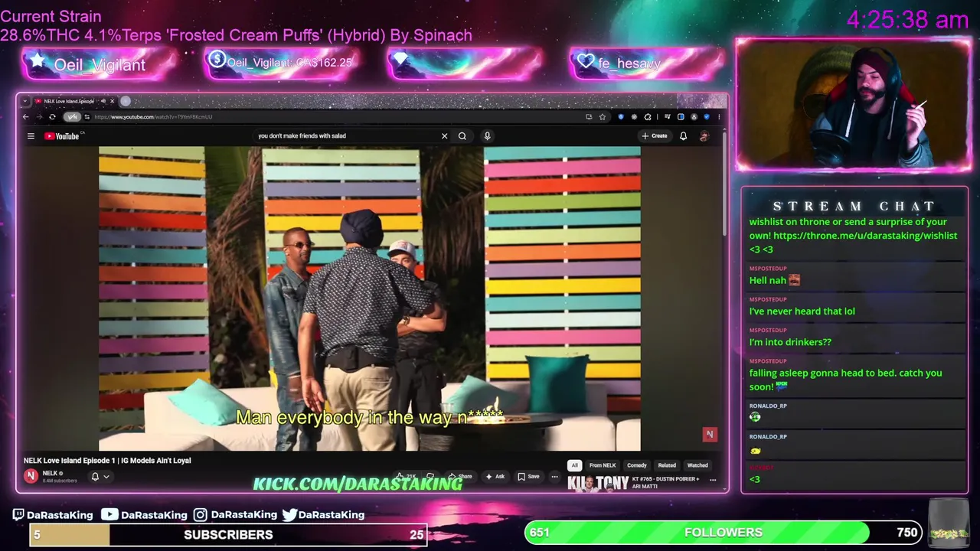Click the Instagram DaRastaKing handle
Screen dimensions: 980x551
tap(235, 515)
